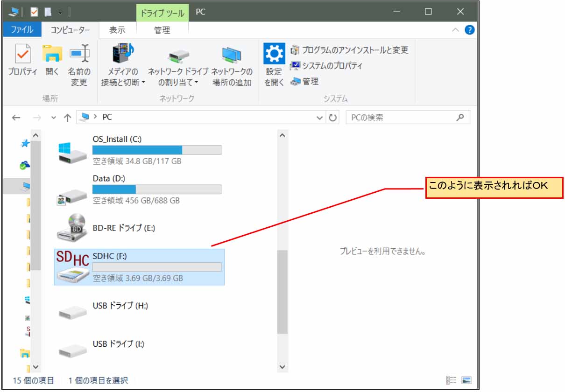Switch to details view in status bar
565x392 pixels.
coord(451,380)
